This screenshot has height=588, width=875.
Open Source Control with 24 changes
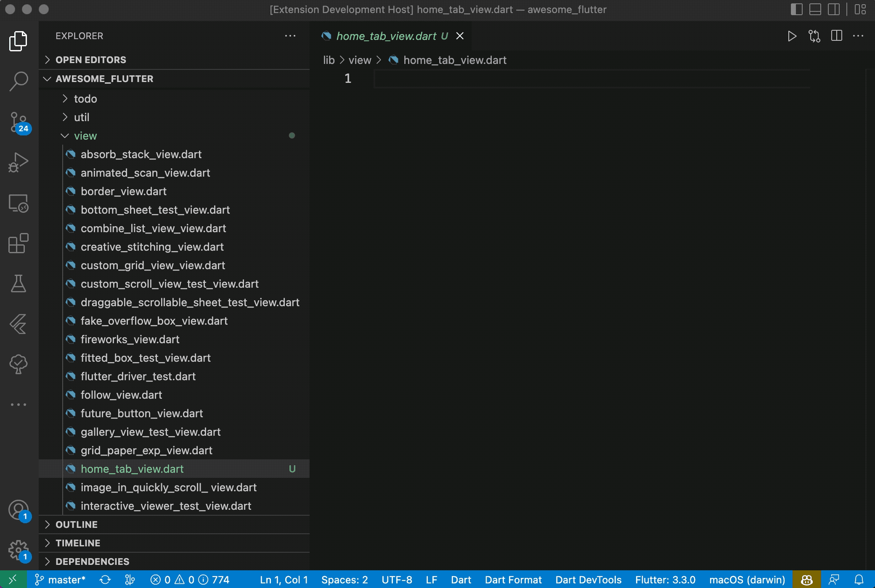coord(19,122)
